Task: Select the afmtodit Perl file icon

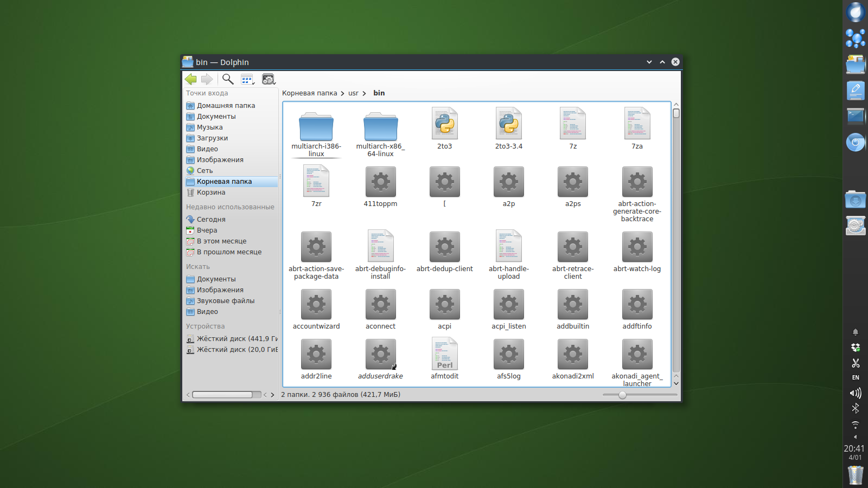Action: 444,354
